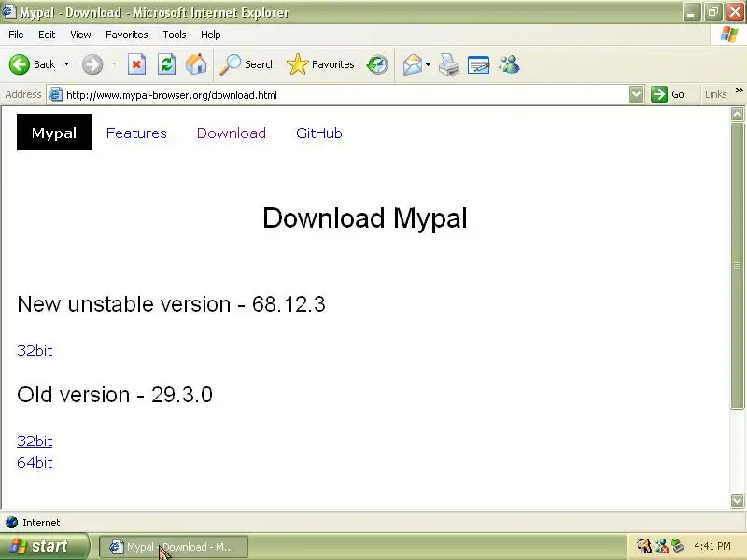Viewport: 747px width, 560px height.
Task: Open the Favorites menu in menu bar
Action: click(127, 35)
